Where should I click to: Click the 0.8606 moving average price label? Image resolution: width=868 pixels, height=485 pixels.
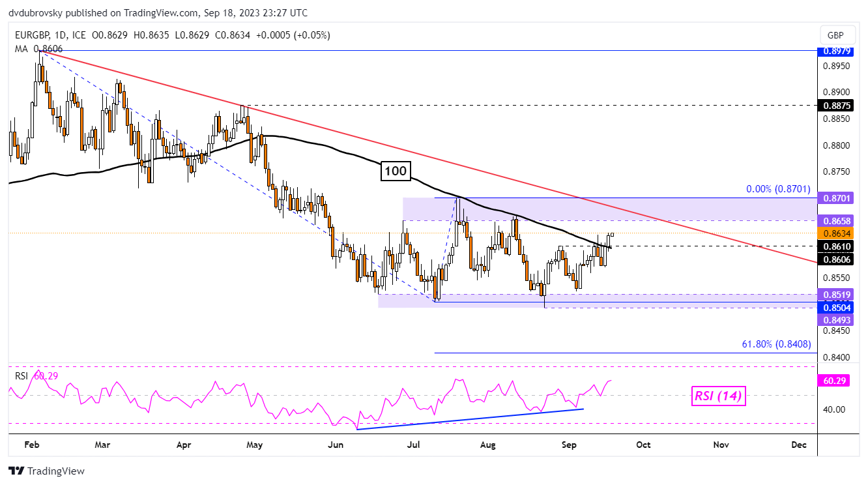pos(835,259)
